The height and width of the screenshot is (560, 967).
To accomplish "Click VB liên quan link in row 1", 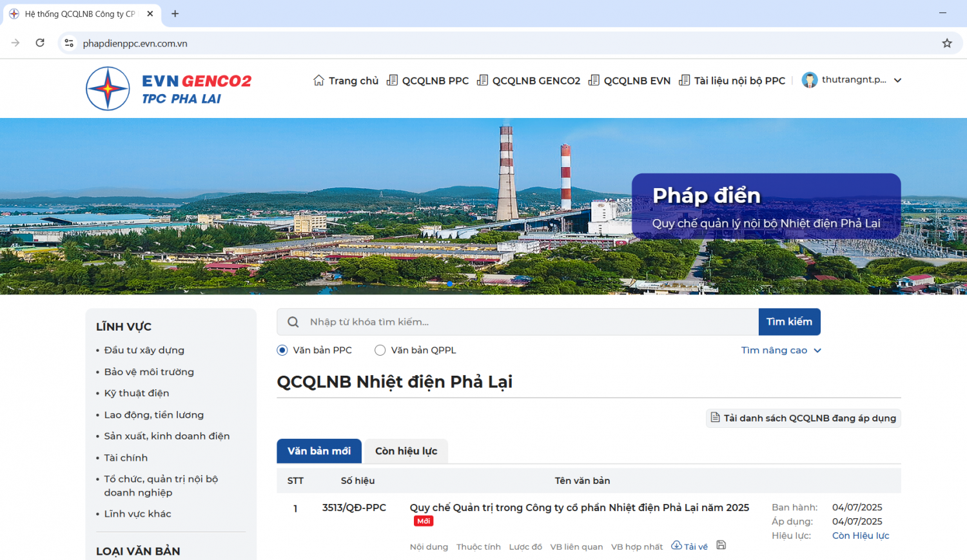I will coord(576,546).
